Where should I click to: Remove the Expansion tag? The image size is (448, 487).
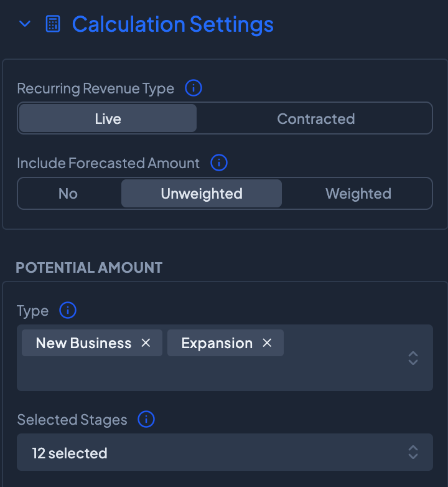pyautogui.click(x=267, y=343)
